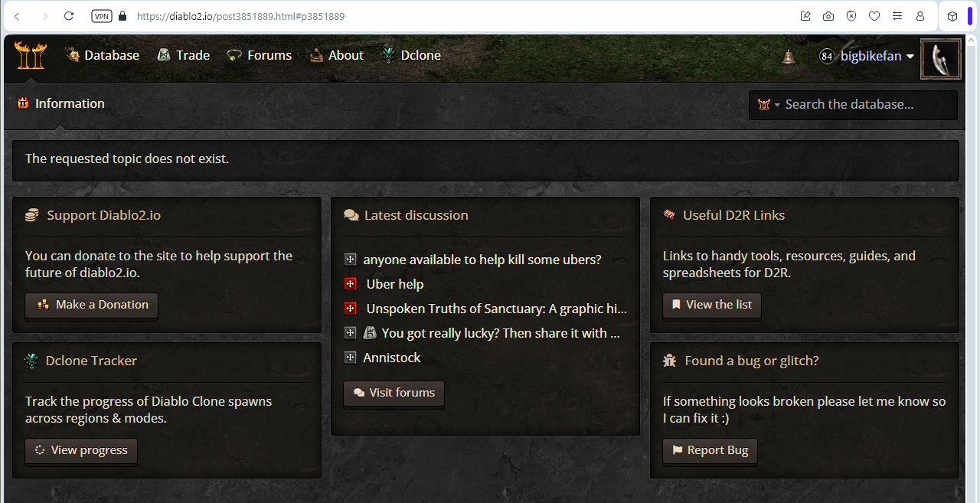
Task: Click the Report Bug button
Action: pos(710,450)
